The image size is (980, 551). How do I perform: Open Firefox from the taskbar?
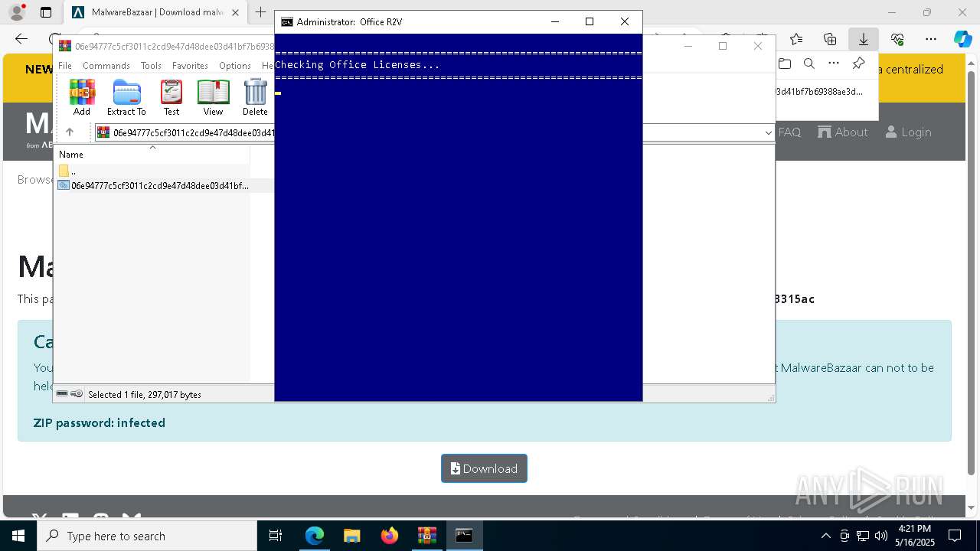click(x=389, y=536)
